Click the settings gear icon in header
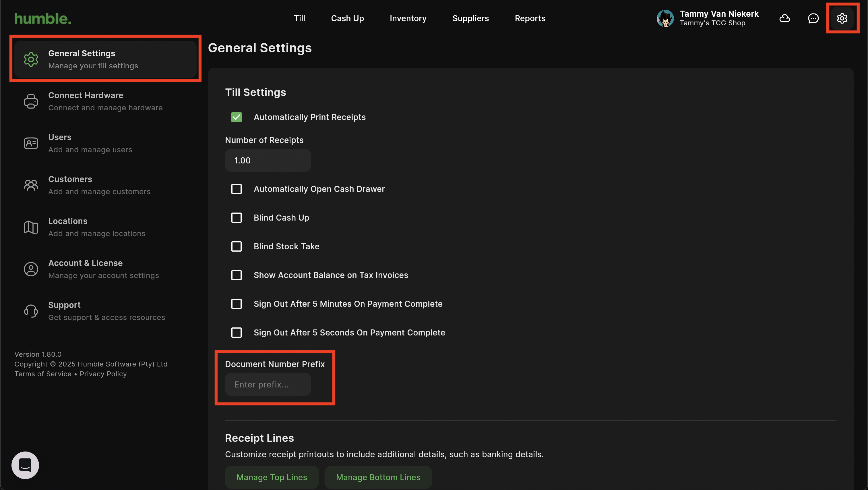The width and height of the screenshot is (868, 490). 842,18
